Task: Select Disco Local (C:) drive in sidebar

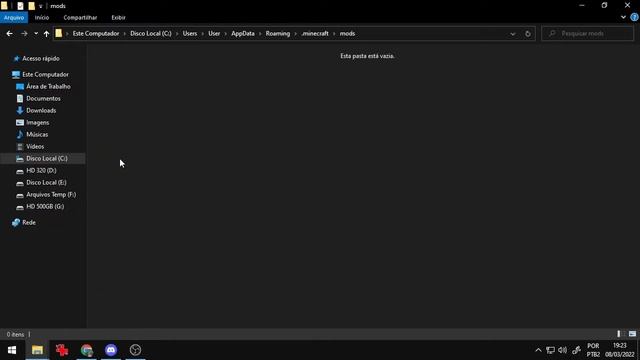Action: click(x=43, y=158)
